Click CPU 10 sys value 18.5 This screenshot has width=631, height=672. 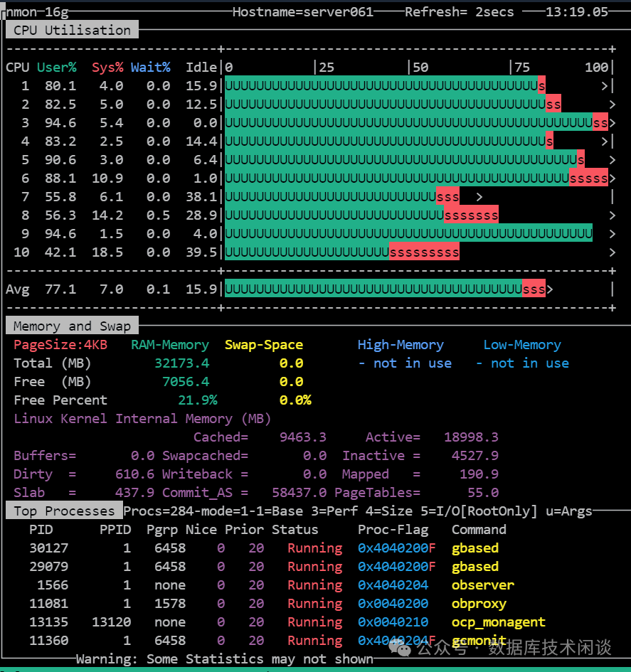[x=107, y=252]
